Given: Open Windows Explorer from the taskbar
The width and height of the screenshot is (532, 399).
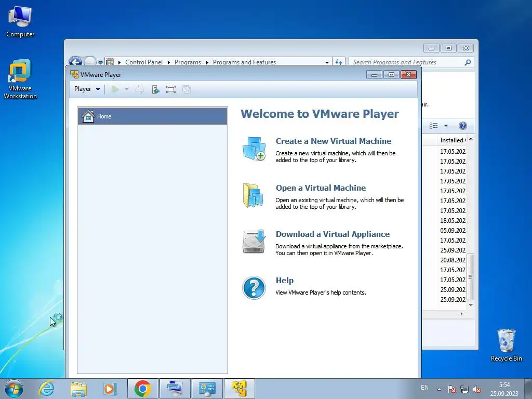Looking at the screenshot, I should pos(78,389).
